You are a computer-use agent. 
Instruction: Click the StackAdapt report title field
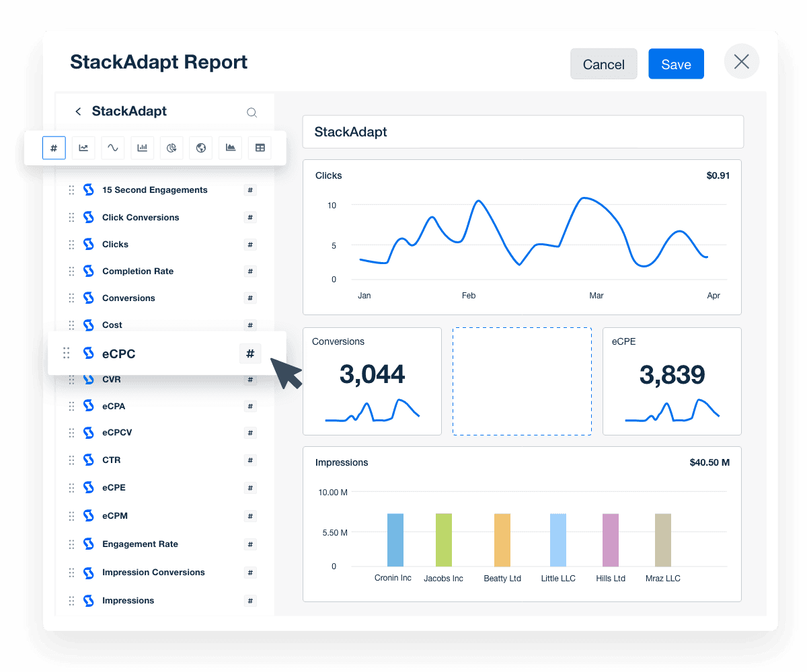point(525,132)
